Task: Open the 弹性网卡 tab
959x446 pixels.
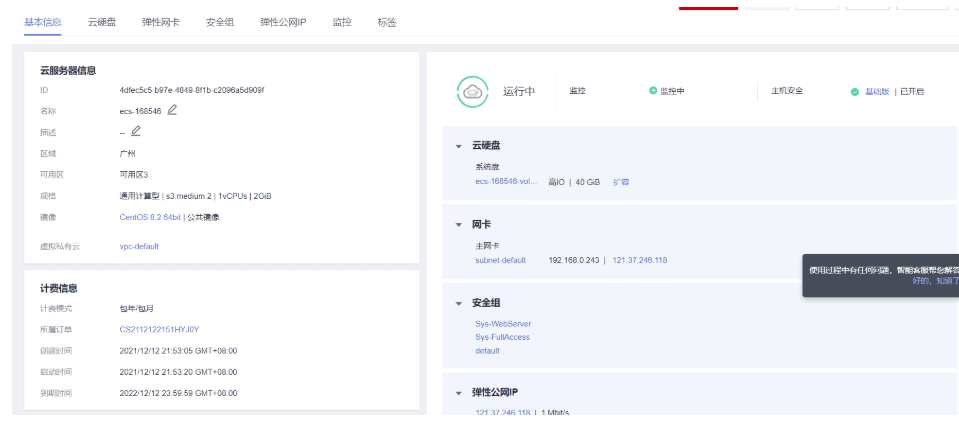Action: pos(161,23)
